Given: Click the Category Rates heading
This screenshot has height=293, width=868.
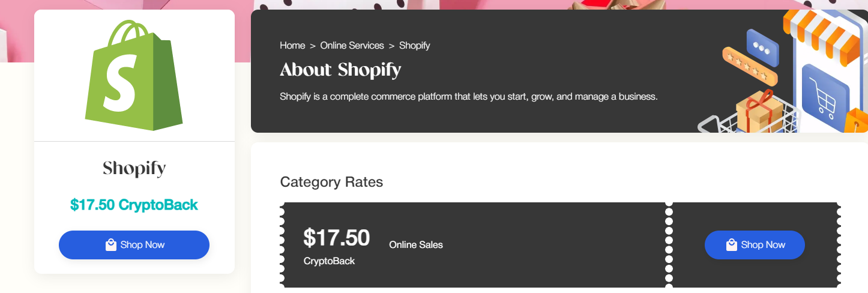Looking at the screenshot, I should click(331, 182).
